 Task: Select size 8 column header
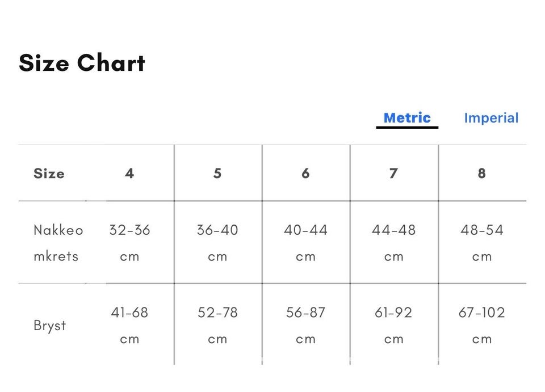tap(481, 173)
